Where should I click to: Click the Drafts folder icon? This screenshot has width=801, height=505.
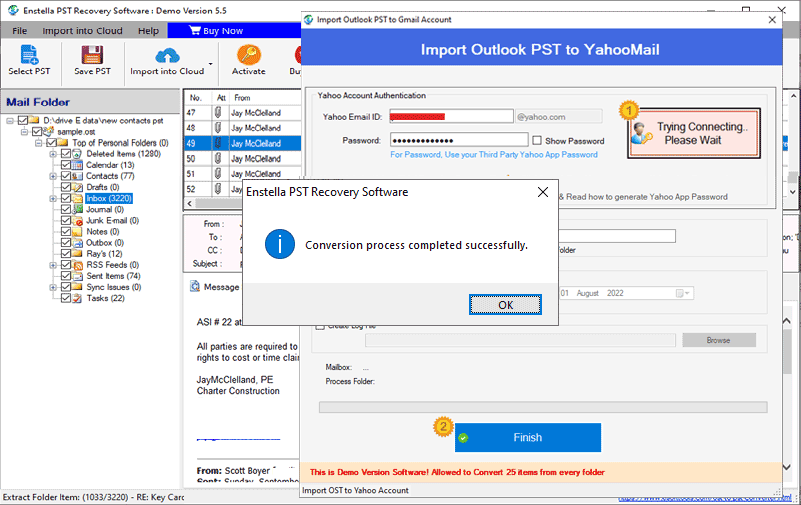point(77,187)
